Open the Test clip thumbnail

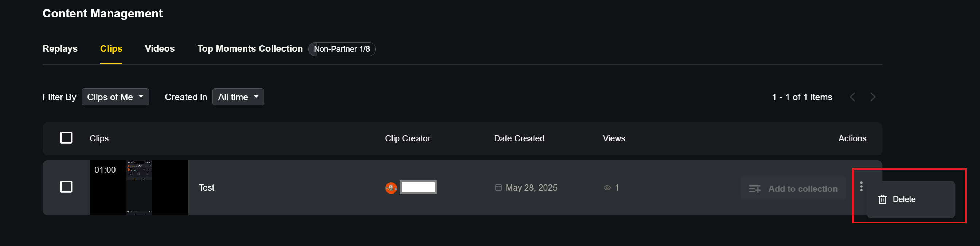[139, 188]
